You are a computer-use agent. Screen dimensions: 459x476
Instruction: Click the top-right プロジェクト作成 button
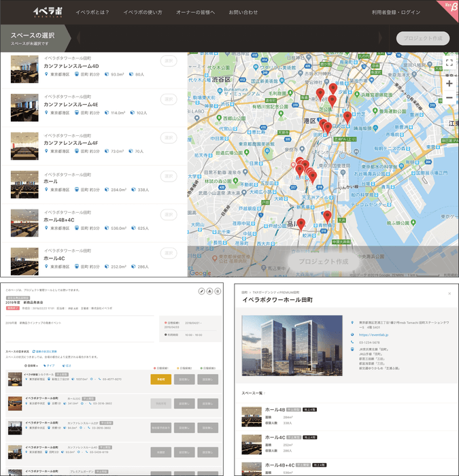click(x=422, y=38)
